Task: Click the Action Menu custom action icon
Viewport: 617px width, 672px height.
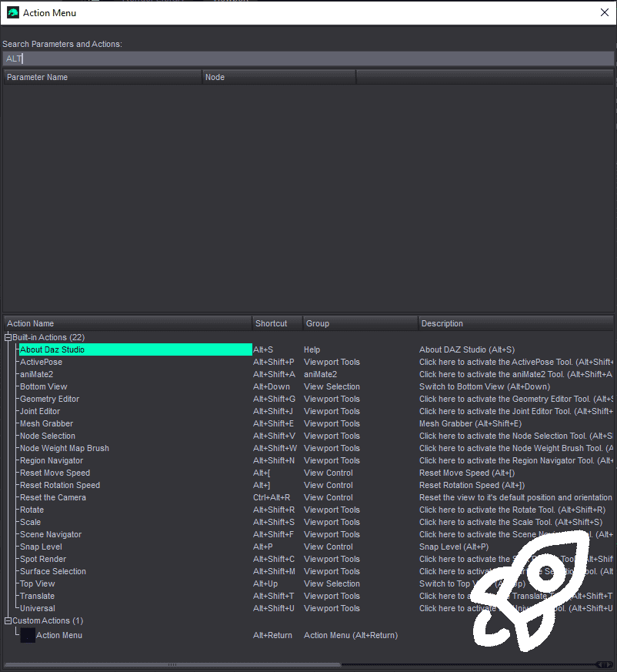Action: coord(28,635)
